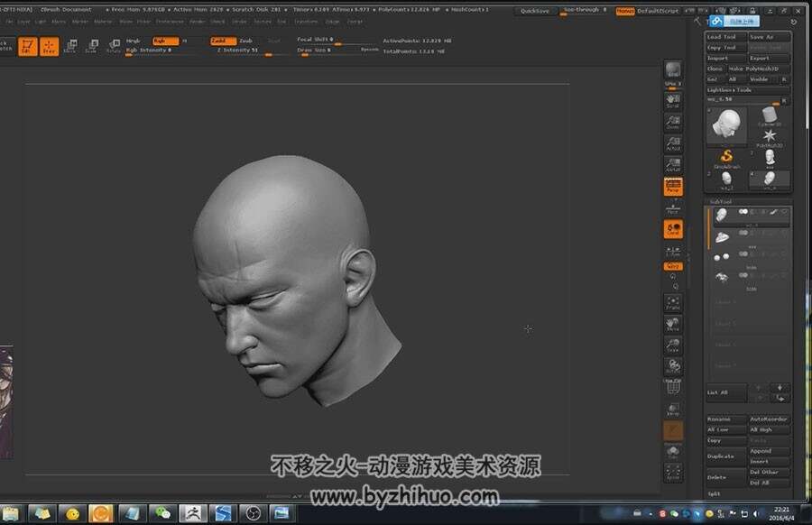The height and width of the screenshot is (525, 812).
Task: Toggle Persp perspective mode
Action: pyautogui.click(x=673, y=187)
